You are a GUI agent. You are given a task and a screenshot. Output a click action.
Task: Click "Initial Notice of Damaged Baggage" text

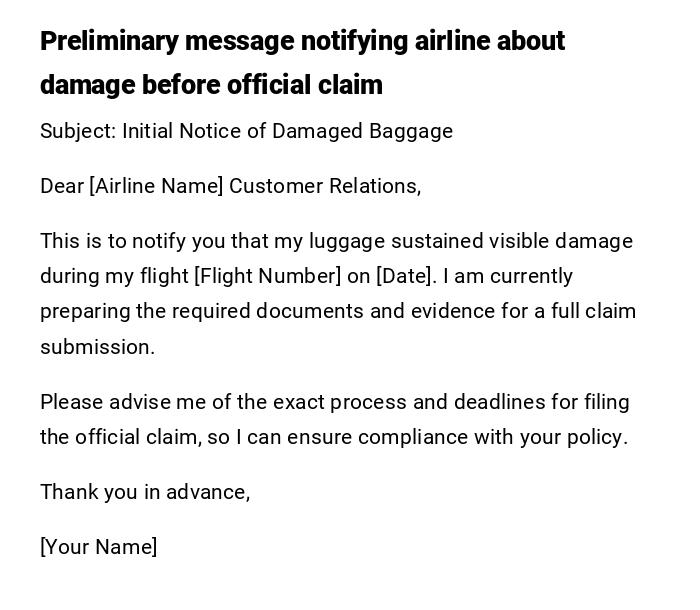(288, 131)
